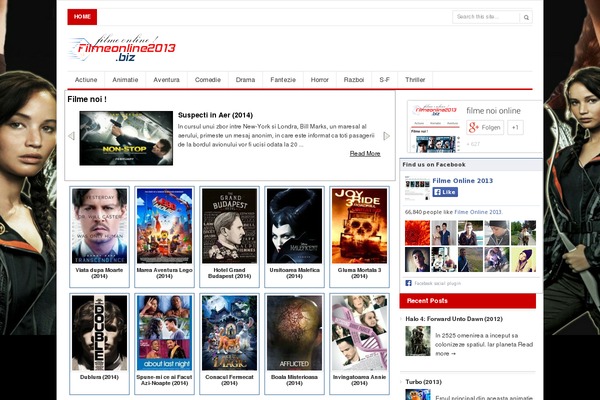Image resolution: width=600 pixels, height=400 pixels.
Task: Open Invingatoarea Annie poster
Action: (359, 333)
